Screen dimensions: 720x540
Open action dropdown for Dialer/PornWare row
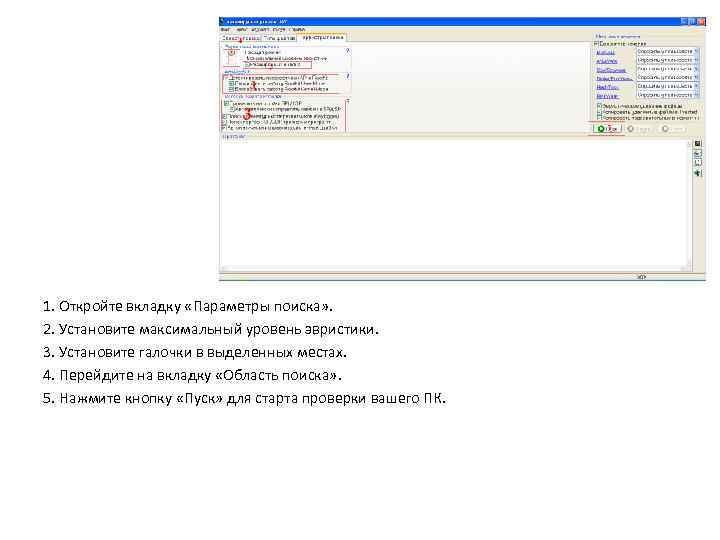tap(696, 77)
